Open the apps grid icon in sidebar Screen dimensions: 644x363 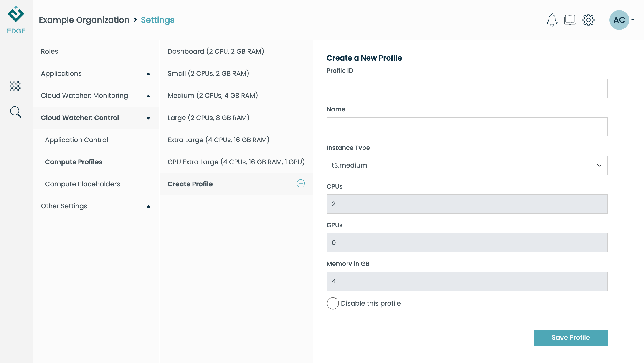[x=16, y=86]
